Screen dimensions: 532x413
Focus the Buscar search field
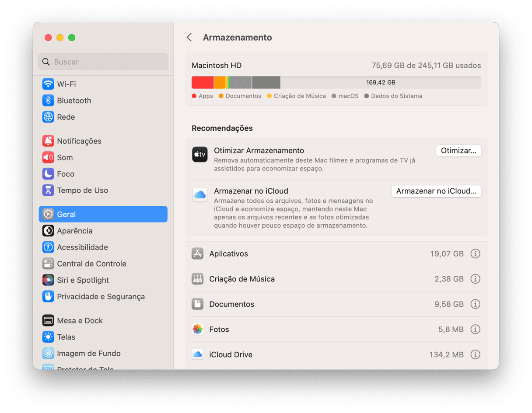pos(103,62)
